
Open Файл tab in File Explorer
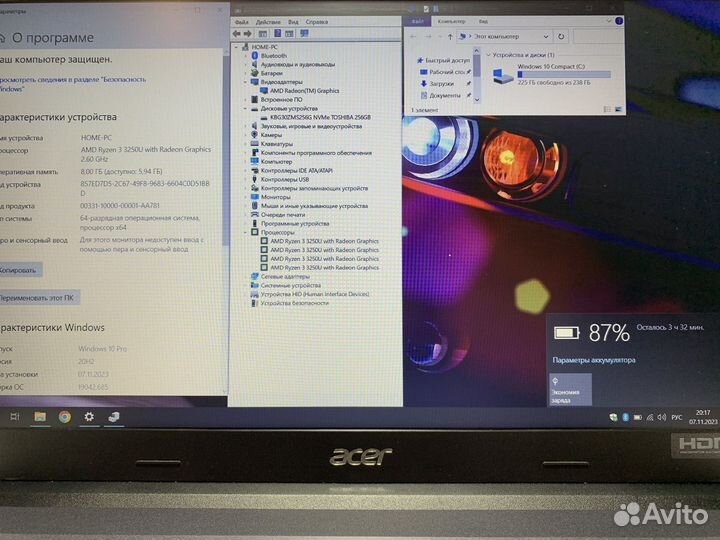click(417, 21)
